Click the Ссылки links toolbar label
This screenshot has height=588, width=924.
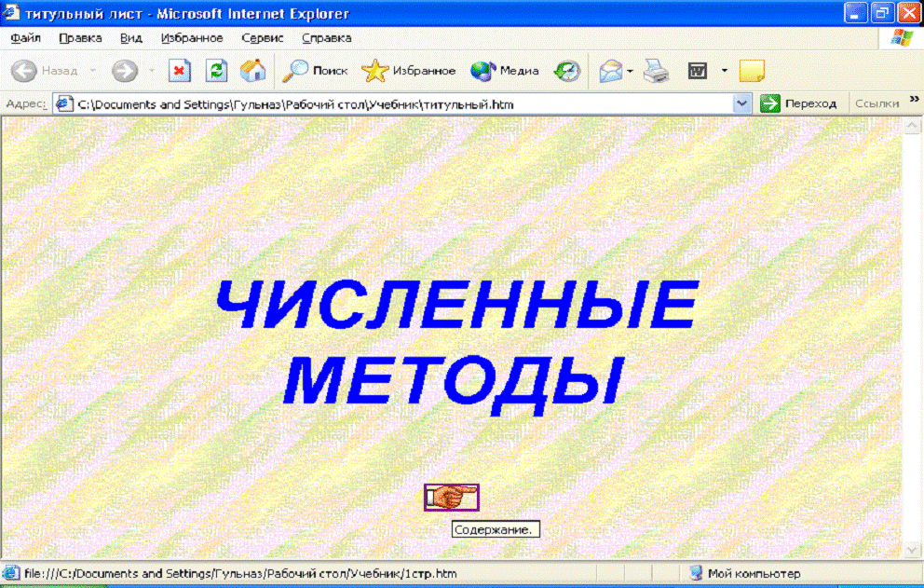click(x=876, y=103)
